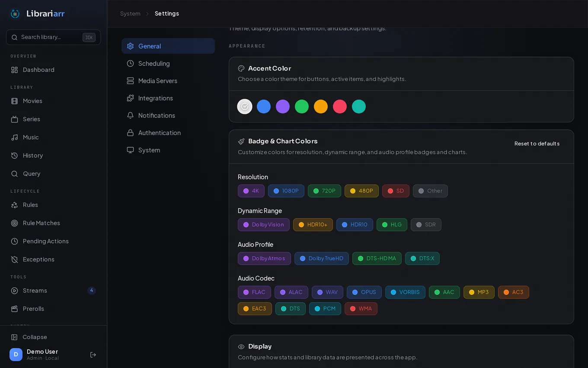Edit the 720P badge color
Image resolution: width=588 pixels, height=368 pixels.
coord(324,191)
